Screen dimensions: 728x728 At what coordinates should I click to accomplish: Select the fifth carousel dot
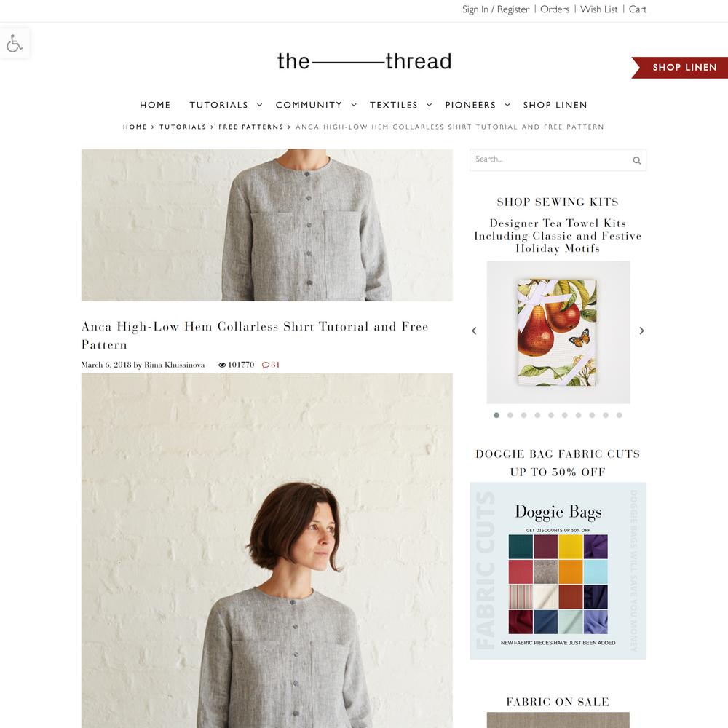[551, 415]
